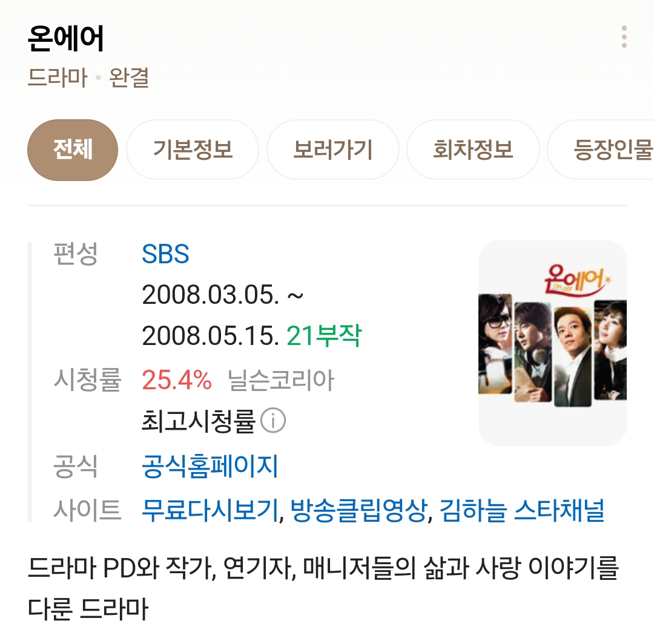
Task: Open the 김하늘 스타채널 link
Action: (x=522, y=510)
